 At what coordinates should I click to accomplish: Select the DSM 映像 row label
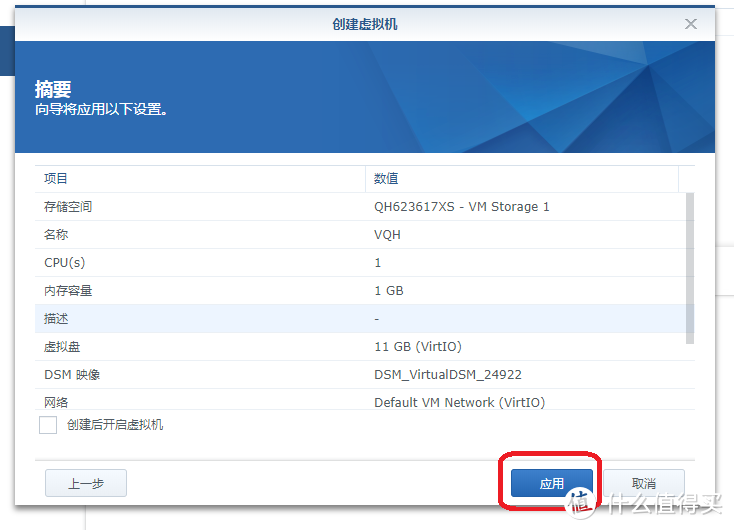click(72, 375)
